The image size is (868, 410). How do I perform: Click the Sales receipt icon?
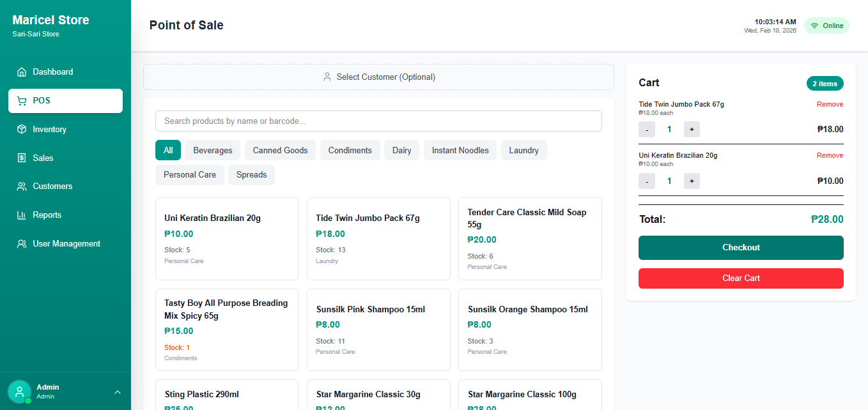click(22, 158)
